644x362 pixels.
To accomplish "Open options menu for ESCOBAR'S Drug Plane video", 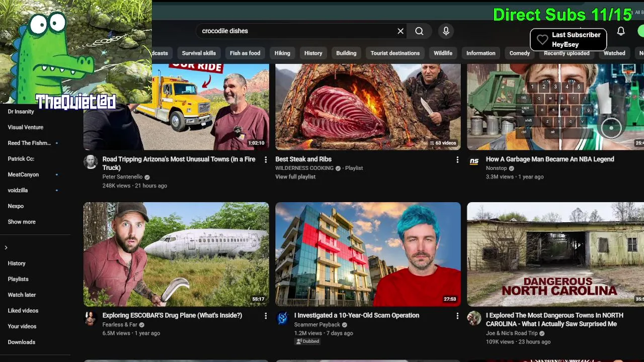I will pos(266,316).
